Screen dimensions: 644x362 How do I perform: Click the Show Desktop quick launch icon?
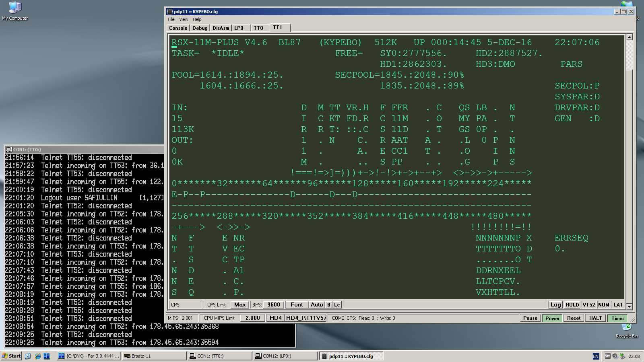(x=28, y=356)
